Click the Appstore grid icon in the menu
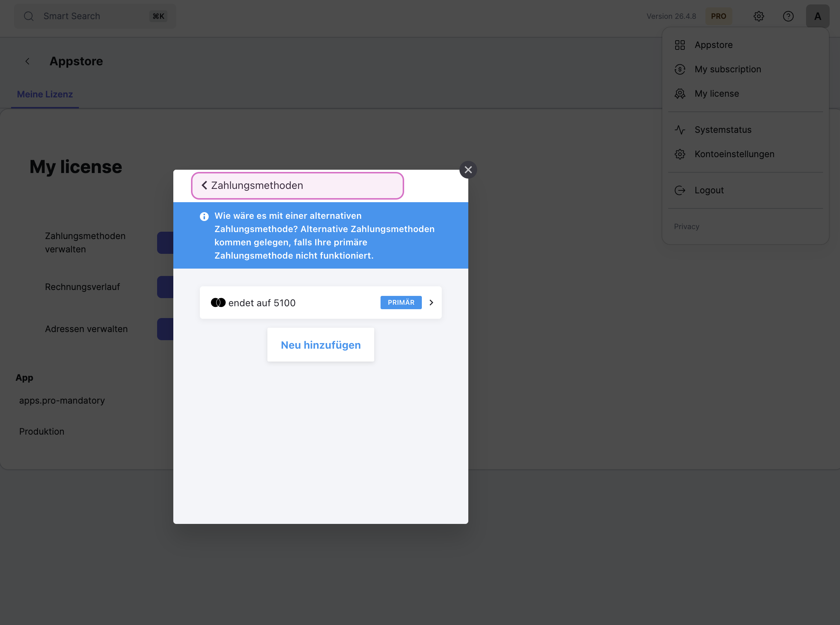Image resolution: width=840 pixels, height=625 pixels. 680,45
